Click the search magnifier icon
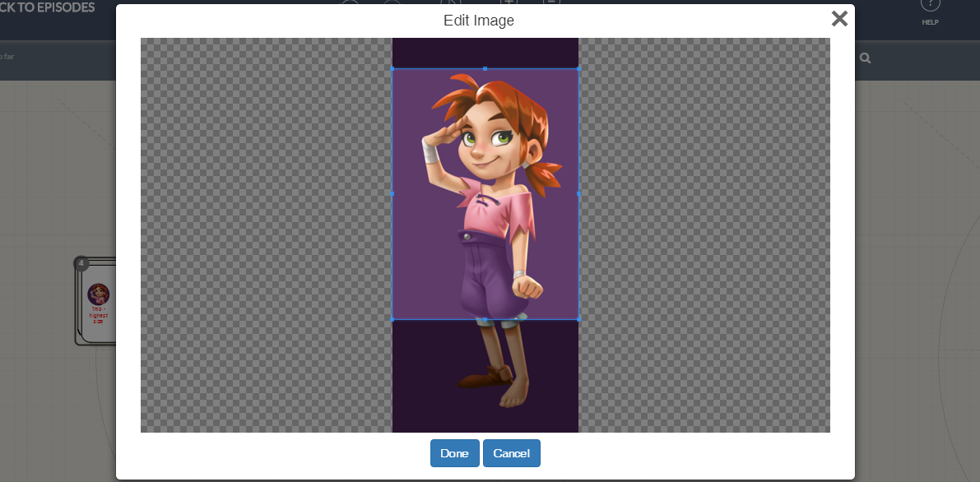This screenshot has width=980, height=482. click(865, 58)
